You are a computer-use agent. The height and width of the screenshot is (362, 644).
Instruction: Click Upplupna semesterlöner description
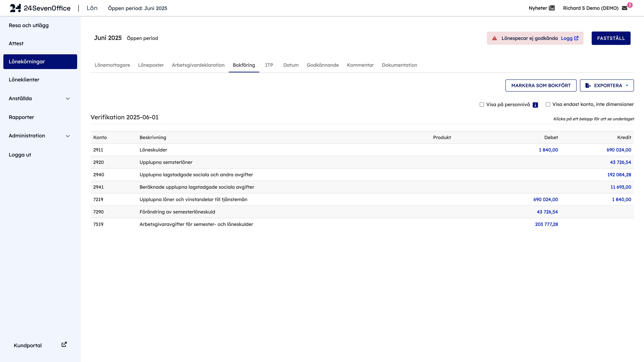pyautogui.click(x=166, y=162)
